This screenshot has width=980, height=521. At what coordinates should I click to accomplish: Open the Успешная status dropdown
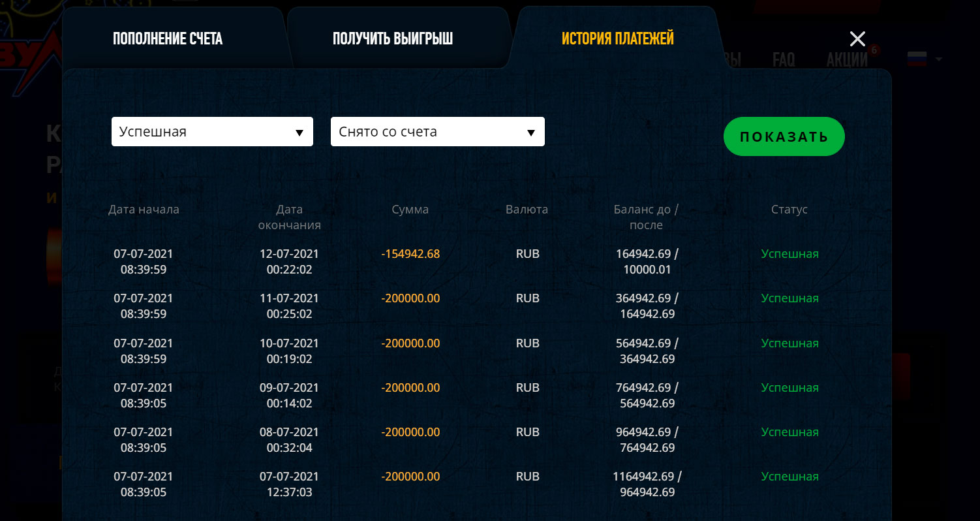(x=212, y=131)
